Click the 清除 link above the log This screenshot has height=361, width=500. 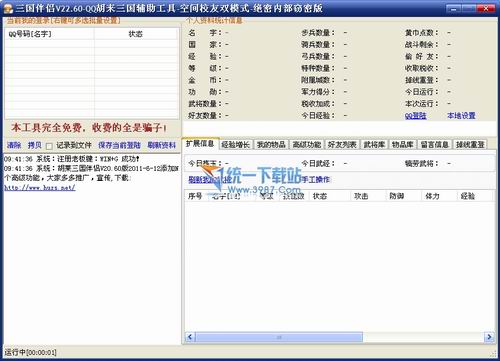click(x=14, y=145)
